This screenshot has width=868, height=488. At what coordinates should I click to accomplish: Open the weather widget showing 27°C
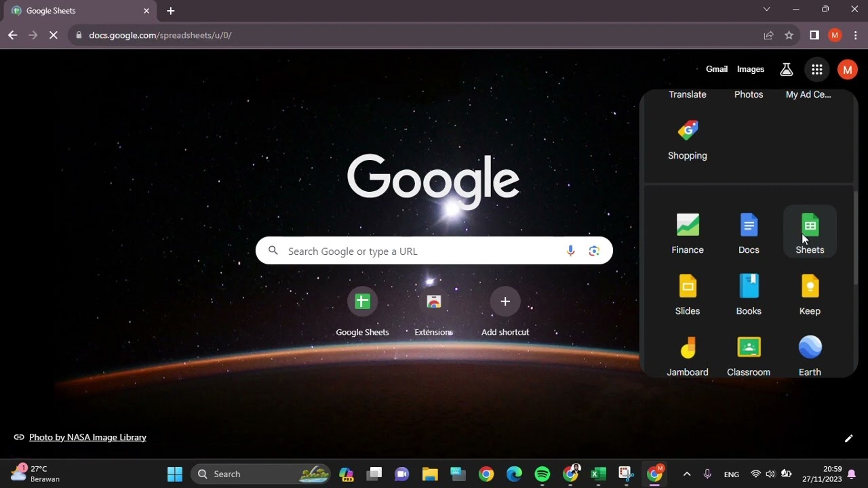pyautogui.click(x=35, y=473)
